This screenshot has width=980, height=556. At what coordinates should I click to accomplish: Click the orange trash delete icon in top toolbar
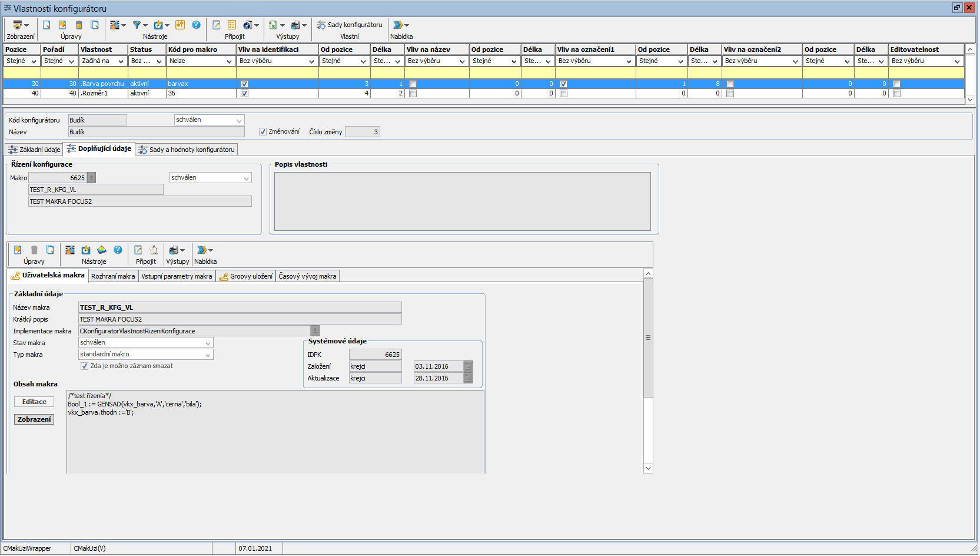coord(79,25)
